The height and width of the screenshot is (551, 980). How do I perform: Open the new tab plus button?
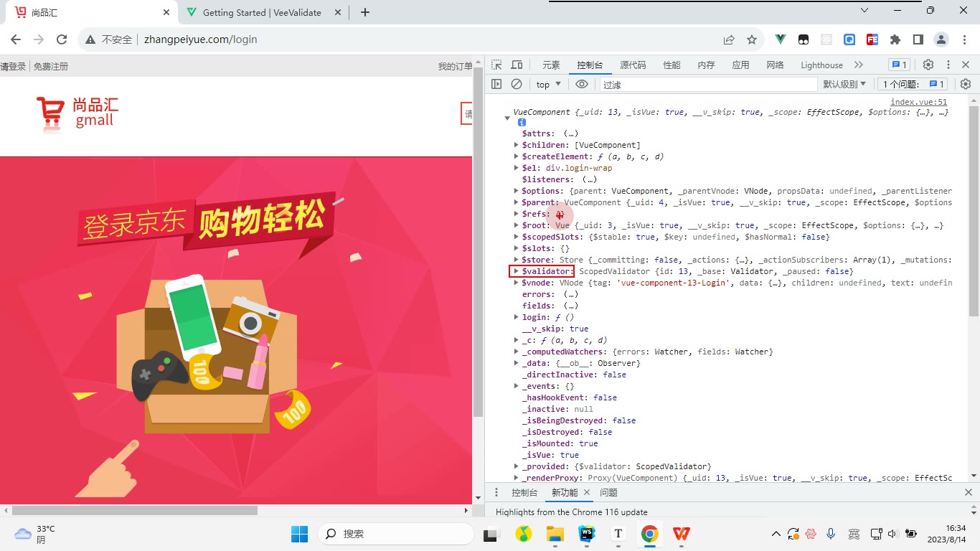tap(364, 12)
